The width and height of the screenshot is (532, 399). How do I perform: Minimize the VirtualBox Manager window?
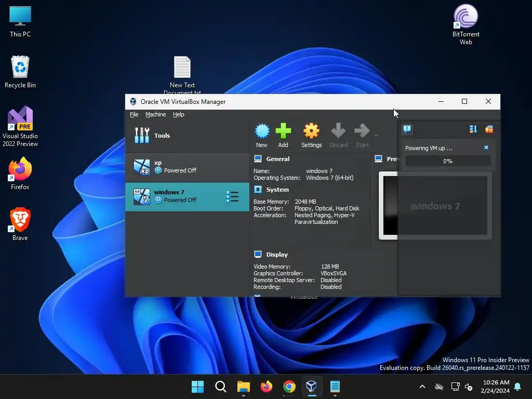click(x=441, y=101)
